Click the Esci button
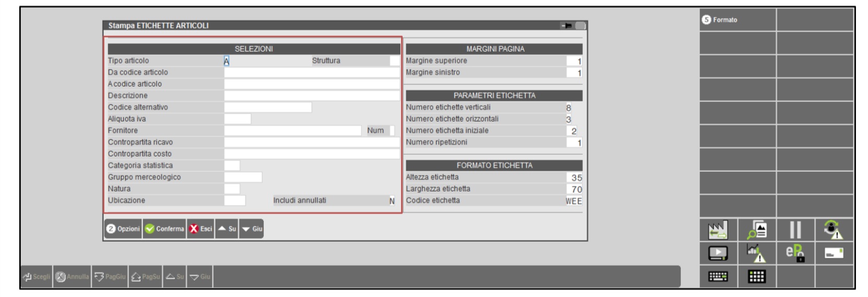868x297 pixels. point(201,229)
